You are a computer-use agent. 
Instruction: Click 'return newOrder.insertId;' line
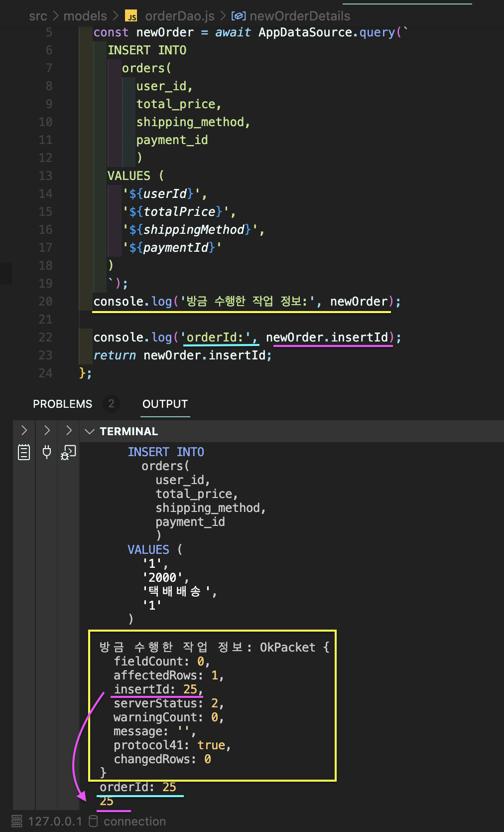(182, 355)
